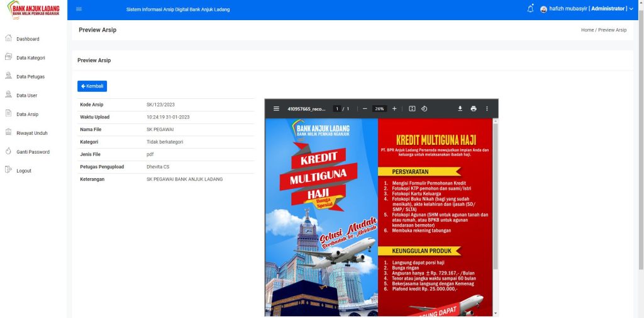The image size is (644, 318).
Task: Open the Ganti Password menu
Action: pyautogui.click(x=33, y=152)
